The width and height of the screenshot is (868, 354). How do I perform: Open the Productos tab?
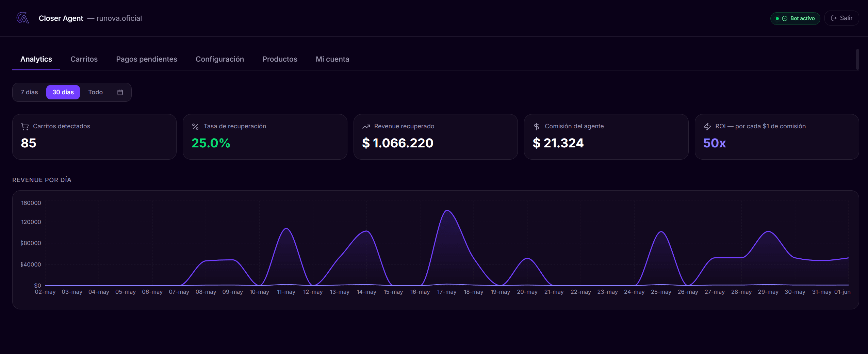[x=280, y=59]
